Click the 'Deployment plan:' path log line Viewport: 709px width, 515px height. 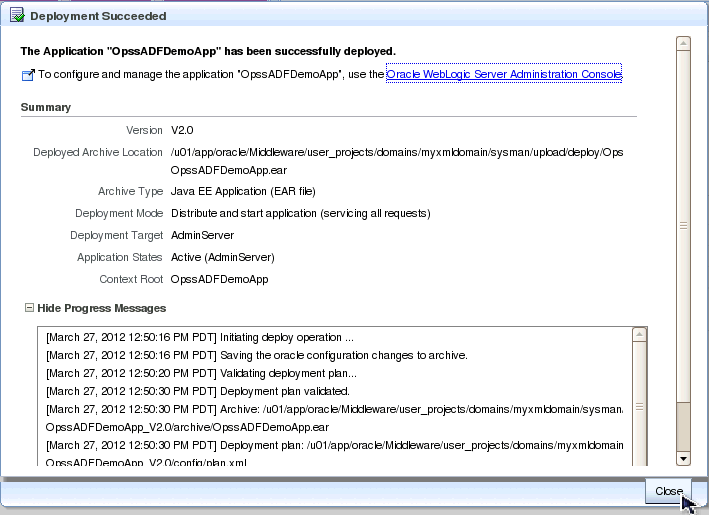(x=335, y=445)
